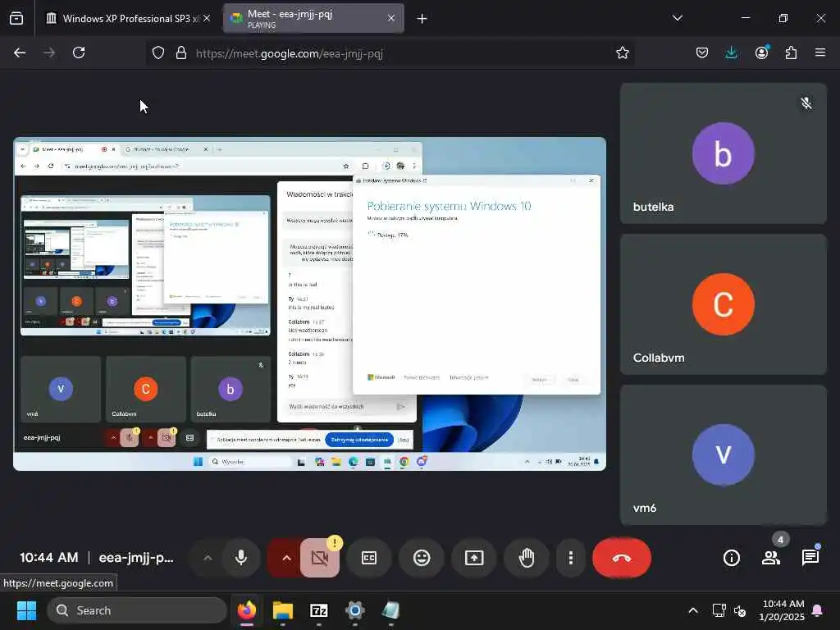Go back one page in Firefox

coord(20,52)
